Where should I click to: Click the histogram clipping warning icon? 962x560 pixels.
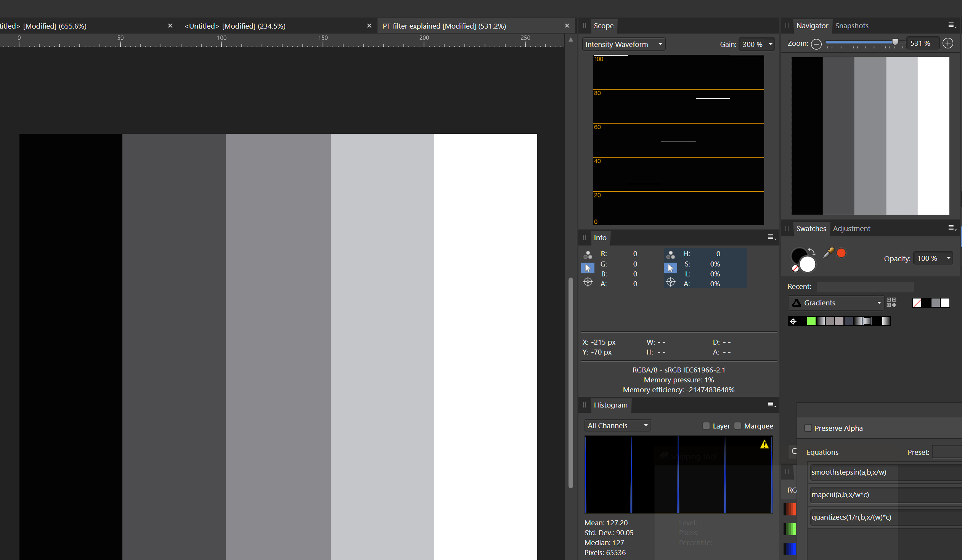click(764, 444)
